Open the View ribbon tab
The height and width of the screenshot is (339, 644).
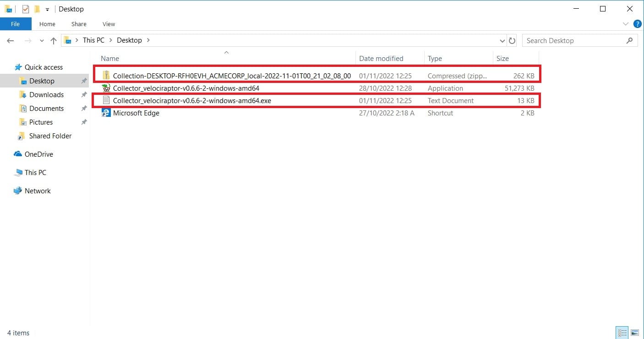pos(109,24)
